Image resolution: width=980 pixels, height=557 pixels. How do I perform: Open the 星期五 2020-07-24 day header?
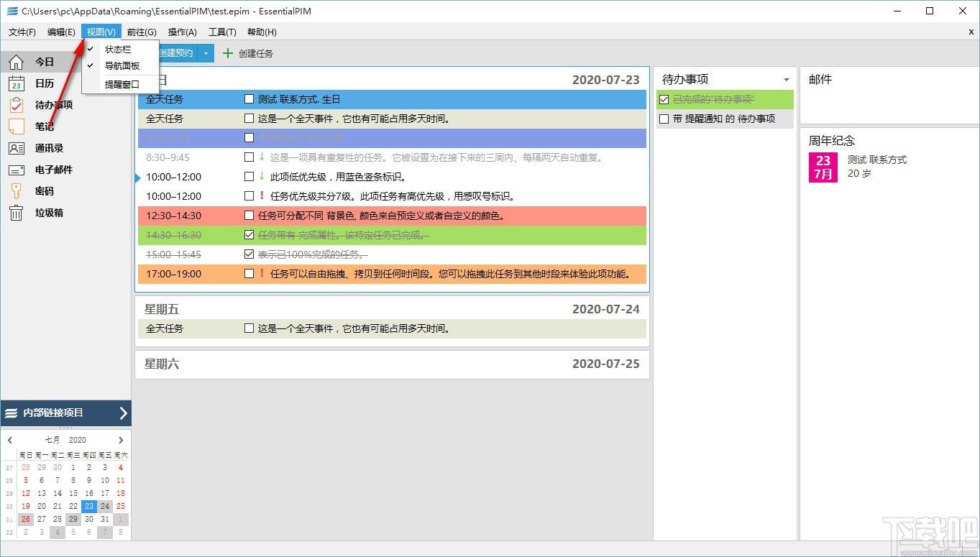click(x=392, y=309)
